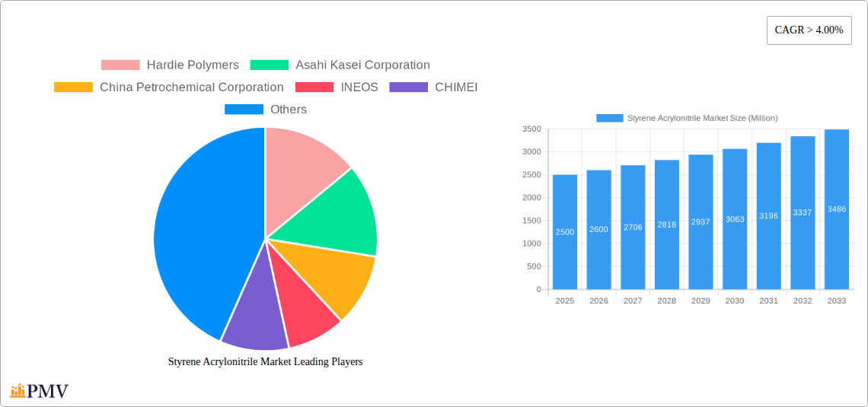
Task: Click the China Petrochemical Corporation legend swatch
Action: (73, 87)
